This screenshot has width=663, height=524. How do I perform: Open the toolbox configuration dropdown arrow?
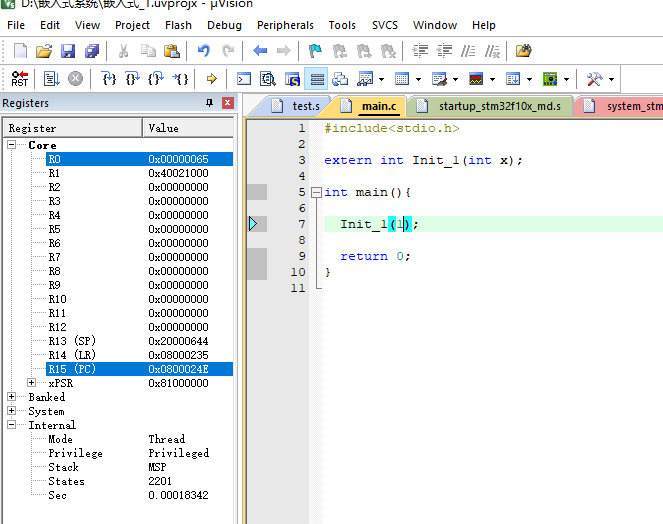coord(611,78)
